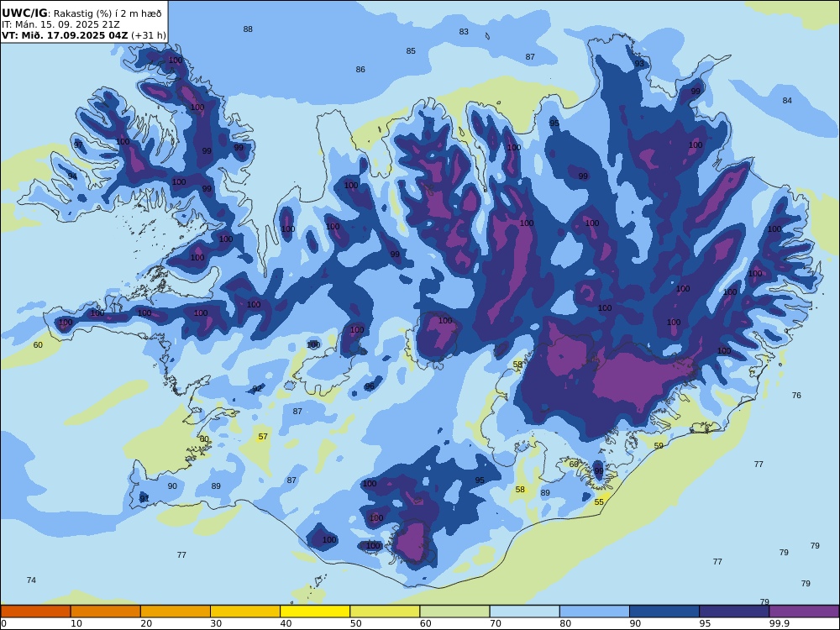Click the humidity value 90 on the map

[172, 486]
